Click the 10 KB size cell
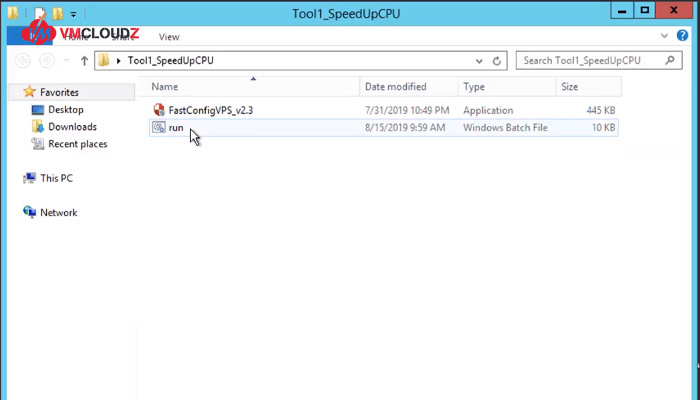 [604, 128]
